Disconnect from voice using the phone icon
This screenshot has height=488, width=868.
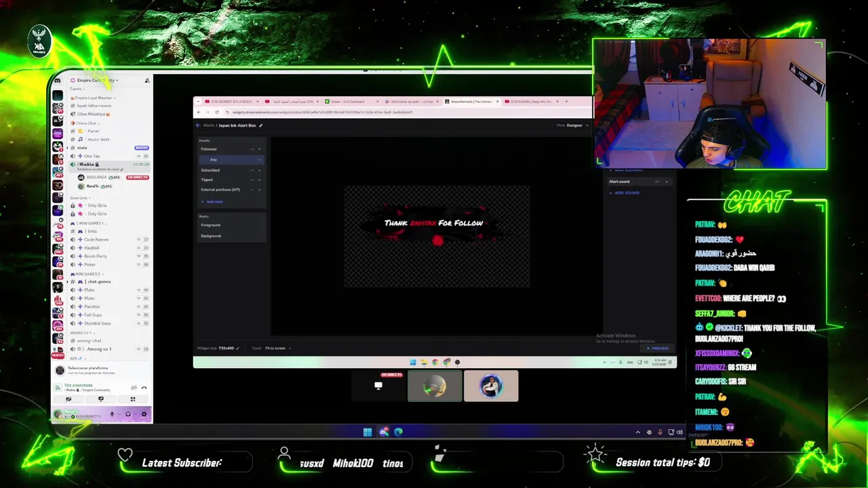[x=144, y=388]
